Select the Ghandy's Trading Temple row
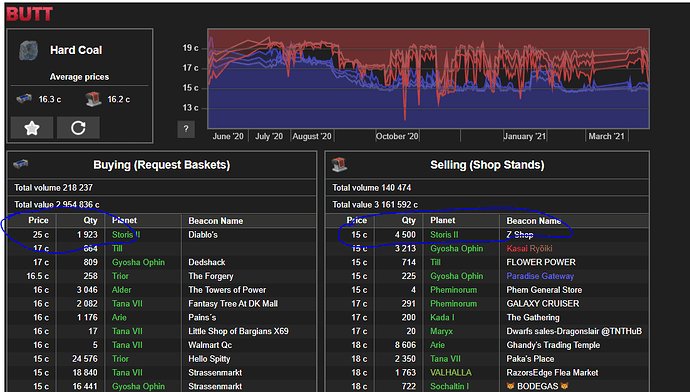This screenshot has width=690, height=392. tap(487, 345)
